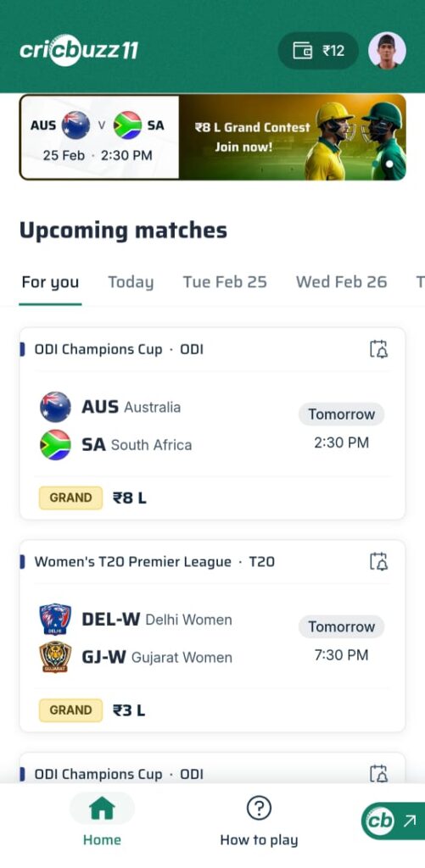Image resolution: width=425 pixels, height=868 pixels.
Task: Set reminder on the third ODI Champions Cup card
Action: coord(378,773)
